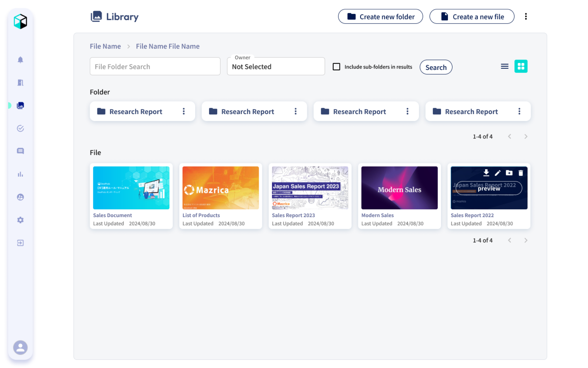Open the Owner Not Selected dropdown
The image size is (588, 368).
tap(276, 67)
